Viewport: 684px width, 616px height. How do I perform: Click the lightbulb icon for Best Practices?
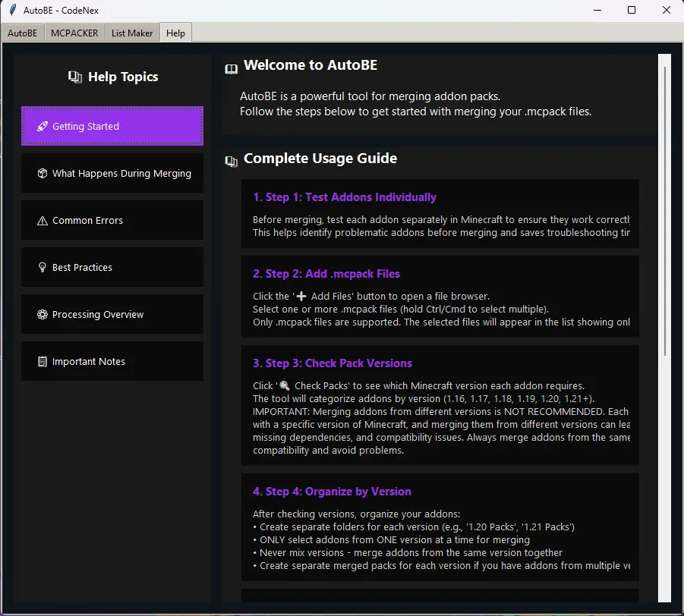click(43, 268)
